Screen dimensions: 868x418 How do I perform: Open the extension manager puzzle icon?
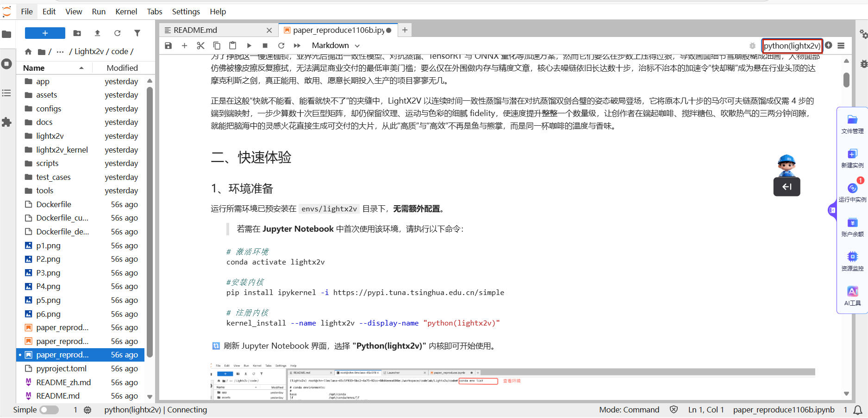6,122
